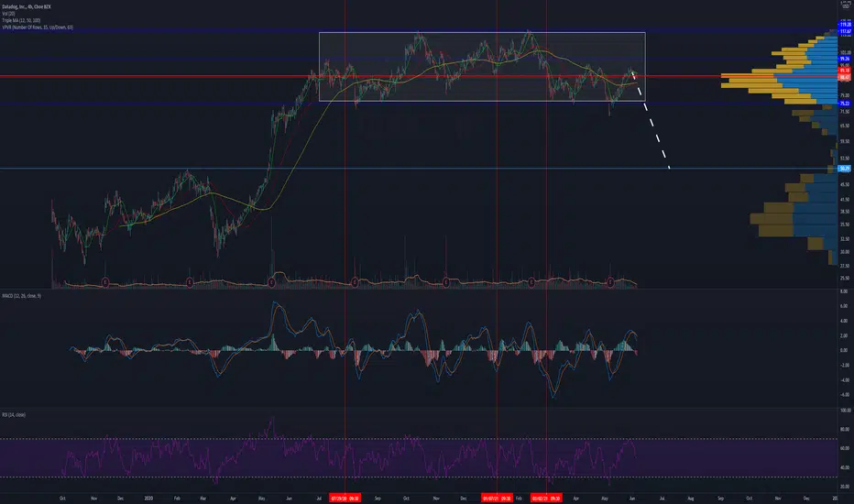Click the red 88.47 price label
The height and width of the screenshot is (504, 854).
pos(844,77)
